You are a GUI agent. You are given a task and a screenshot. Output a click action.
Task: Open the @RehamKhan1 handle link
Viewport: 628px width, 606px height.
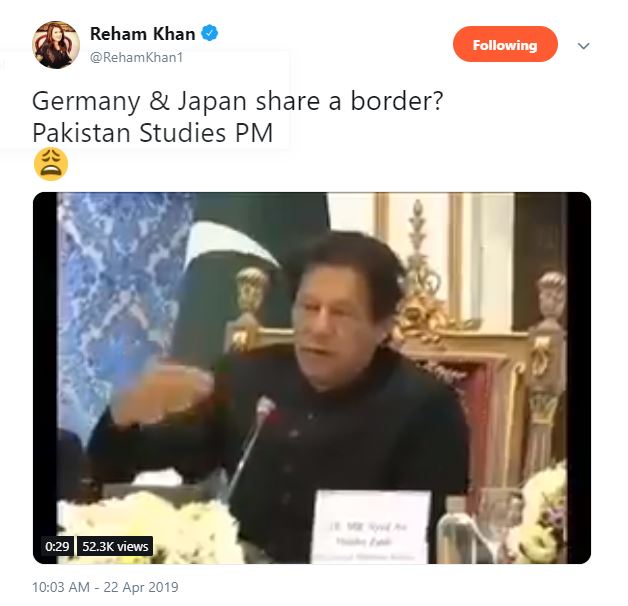137,57
